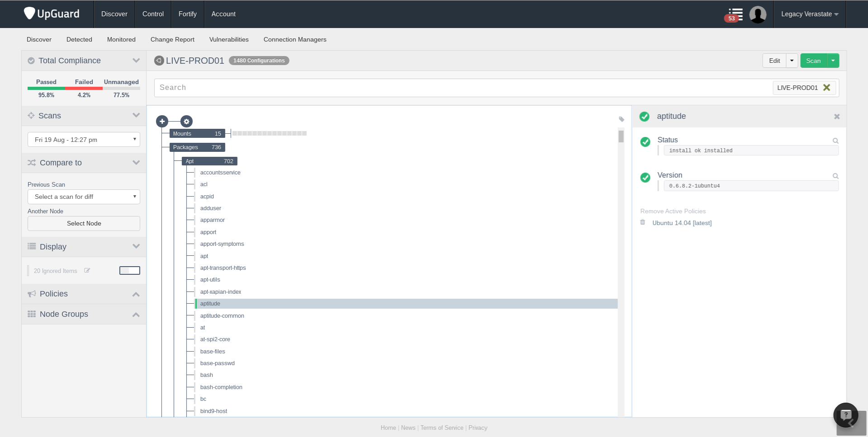Switch to the Detected tab

click(x=79, y=39)
